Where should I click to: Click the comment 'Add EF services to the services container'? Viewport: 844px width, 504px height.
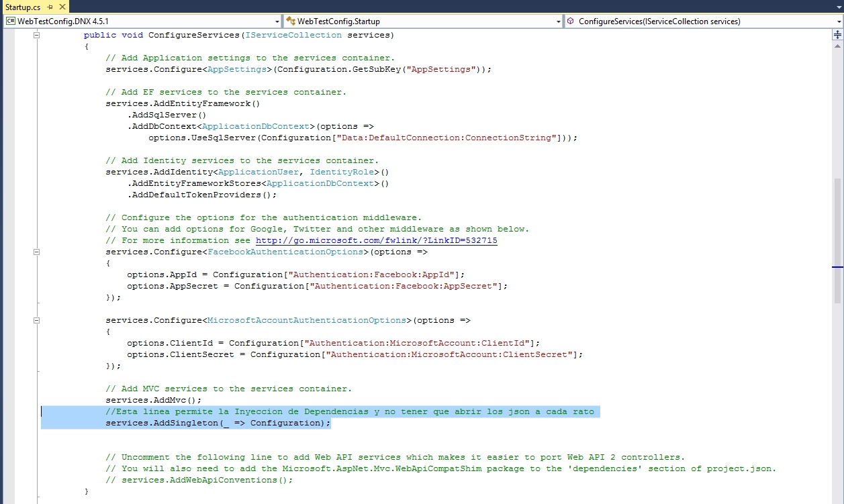click(x=226, y=92)
